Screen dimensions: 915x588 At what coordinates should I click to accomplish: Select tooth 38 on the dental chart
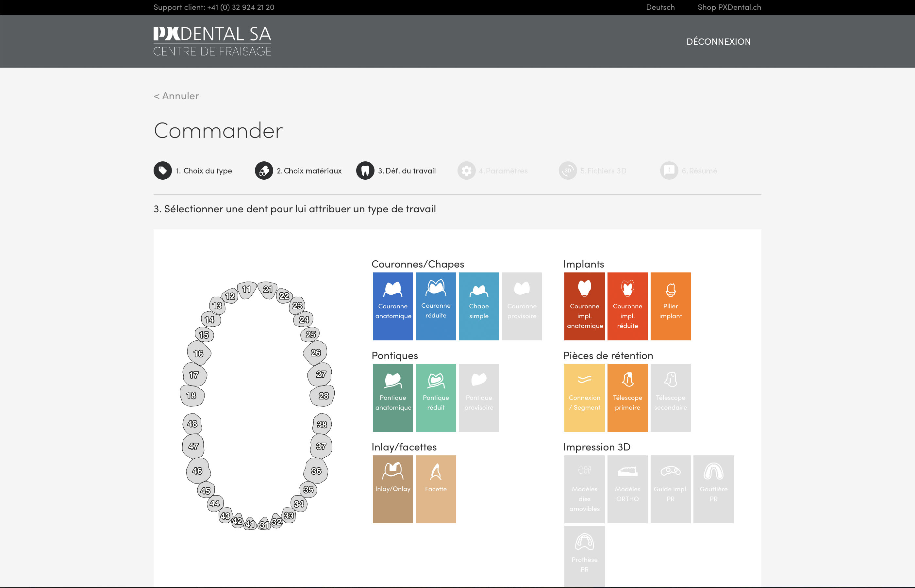(x=322, y=424)
